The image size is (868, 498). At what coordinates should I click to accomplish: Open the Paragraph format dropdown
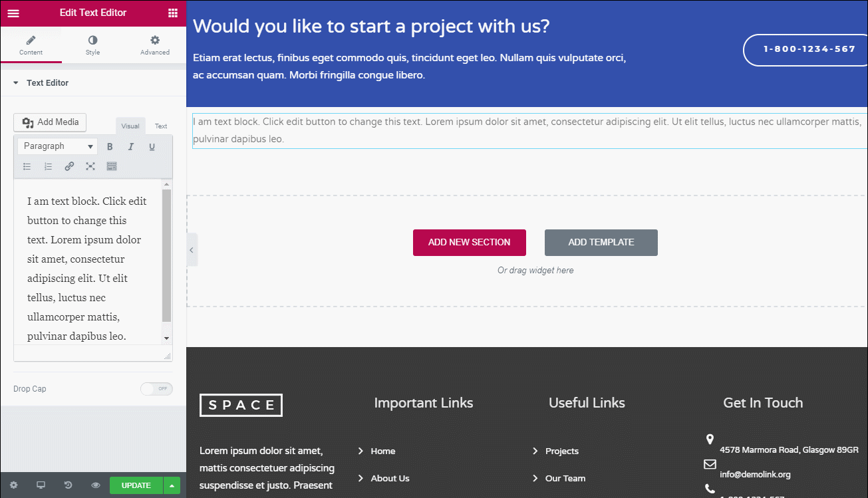coord(58,146)
